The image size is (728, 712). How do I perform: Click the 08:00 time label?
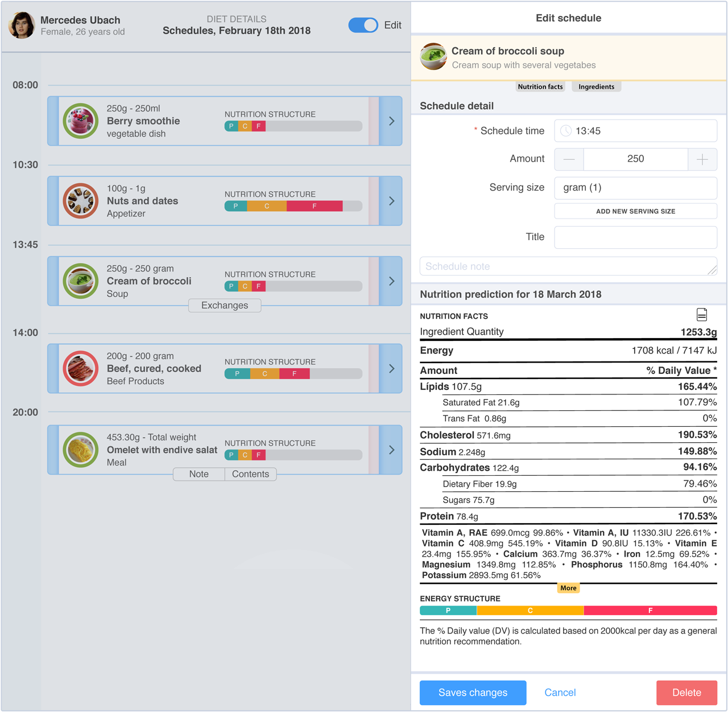26,85
